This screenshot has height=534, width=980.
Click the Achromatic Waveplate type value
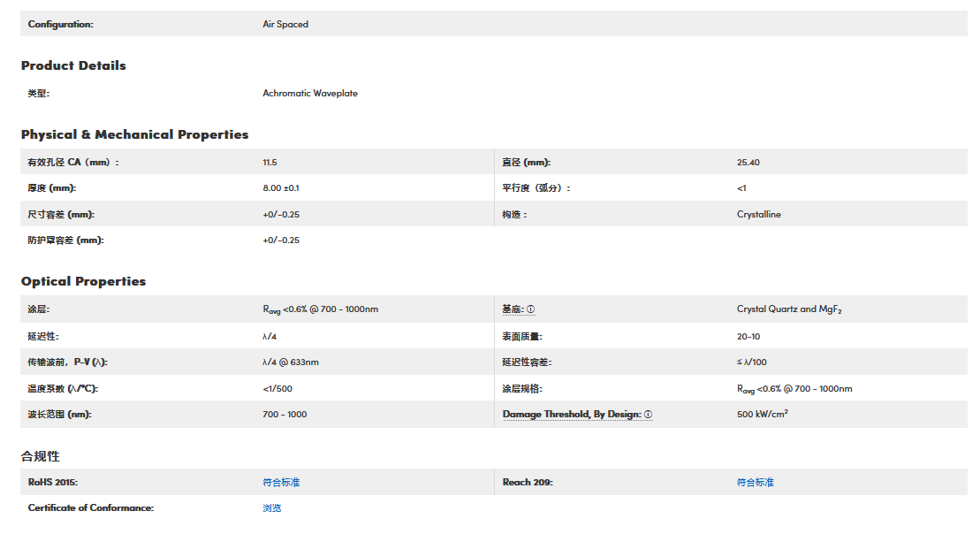tap(310, 94)
